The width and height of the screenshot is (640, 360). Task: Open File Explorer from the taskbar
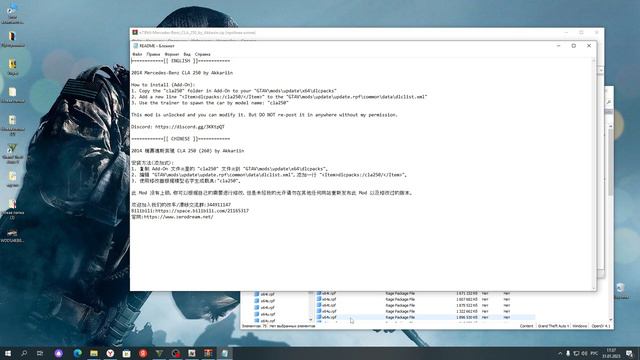(94, 353)
